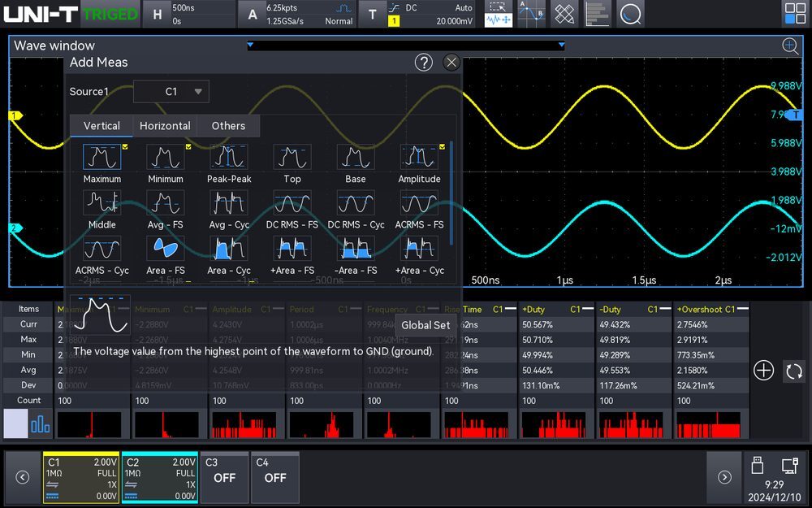This screenshot has width=812, height=508.
Task: Open the date and time display
Action: click(x=774, y=491)
